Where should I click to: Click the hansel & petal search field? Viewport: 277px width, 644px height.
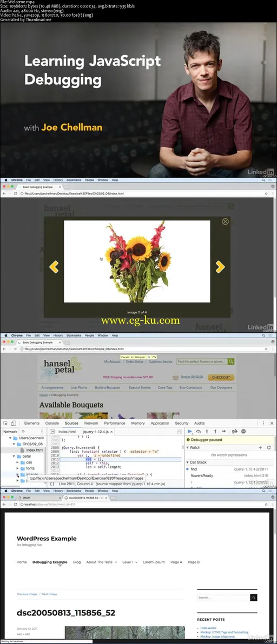pos(202,361)
